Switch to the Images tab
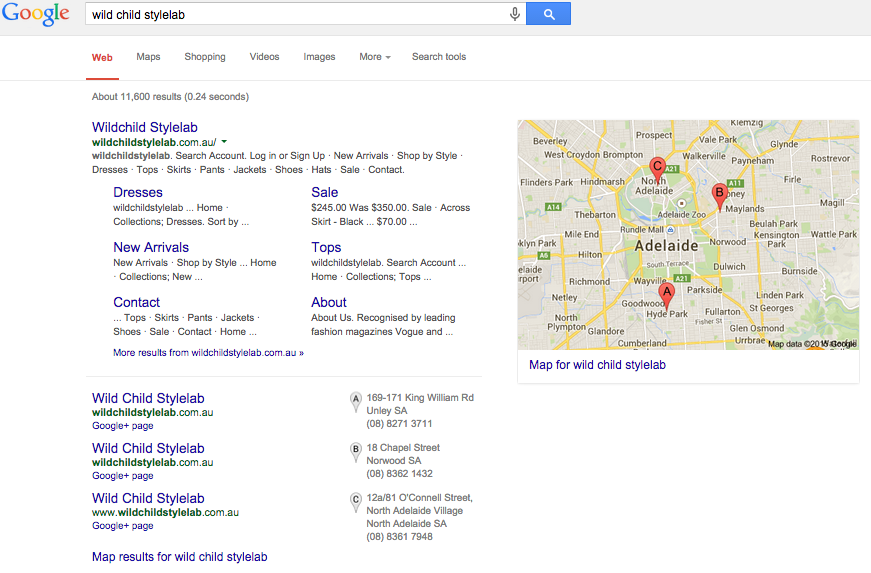The width and height of the screenshot is (871, 573). (x=319, y=57)
